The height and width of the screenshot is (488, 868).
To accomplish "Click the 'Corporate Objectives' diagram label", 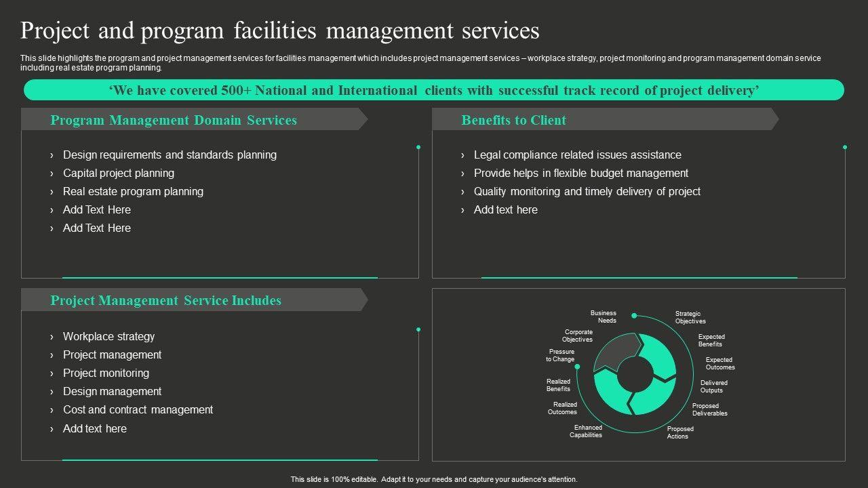I will pyautogui.click(x=578, y=335).
